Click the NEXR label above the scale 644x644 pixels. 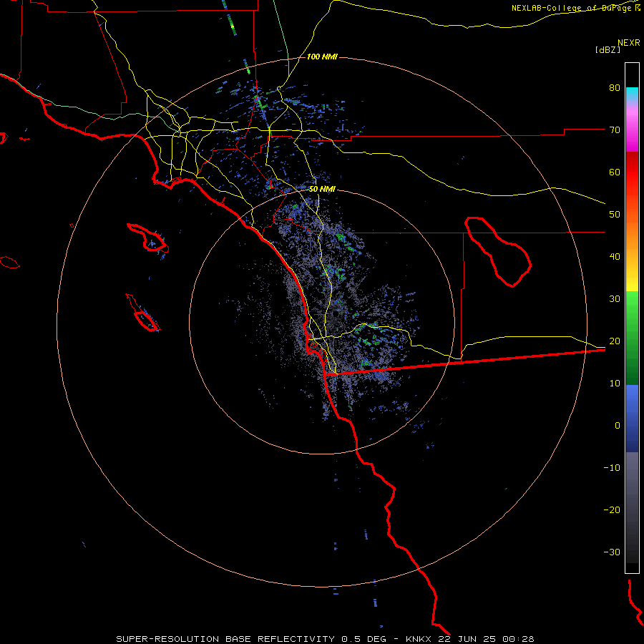[628, 43]
